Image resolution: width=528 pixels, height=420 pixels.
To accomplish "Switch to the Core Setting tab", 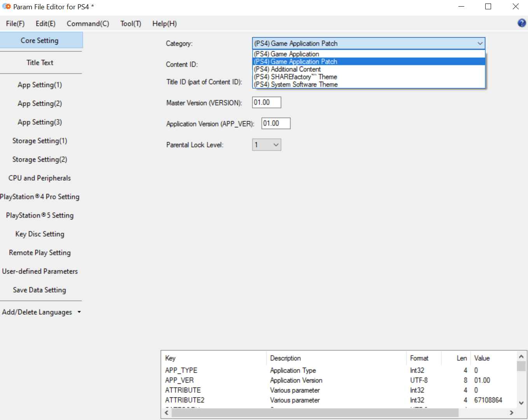I will 41,40.
